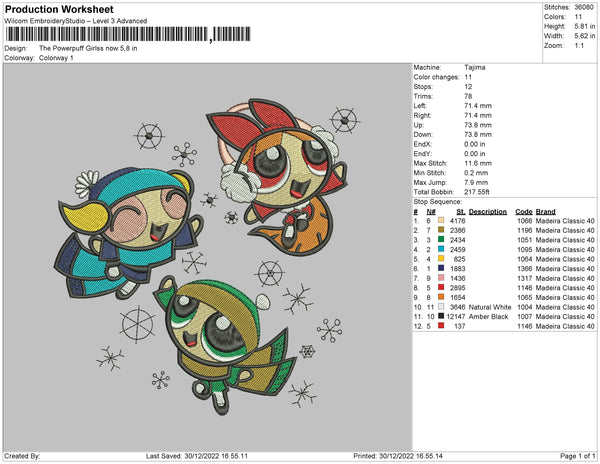Screen dimensions: 600x464
Task: Click the yellow swatch beside 825 stitches
Action: [441, 259]
